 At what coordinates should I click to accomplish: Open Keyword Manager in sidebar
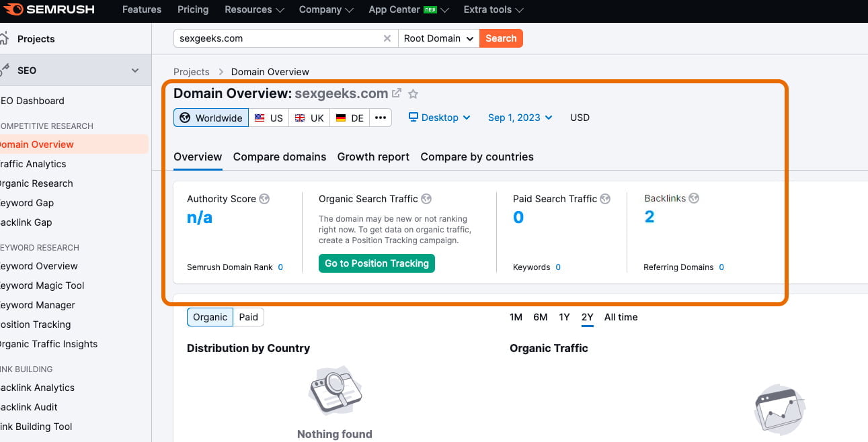37,305
